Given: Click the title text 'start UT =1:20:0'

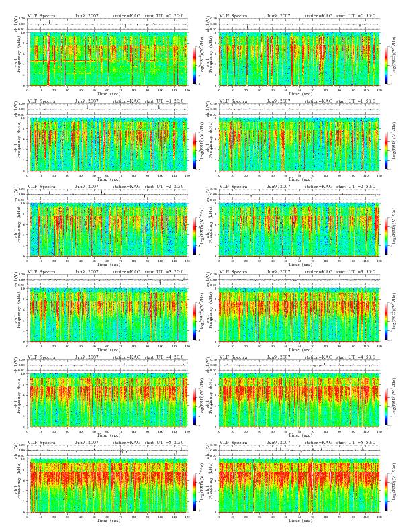Looking at the screenshot, I should tap(165, 101).
